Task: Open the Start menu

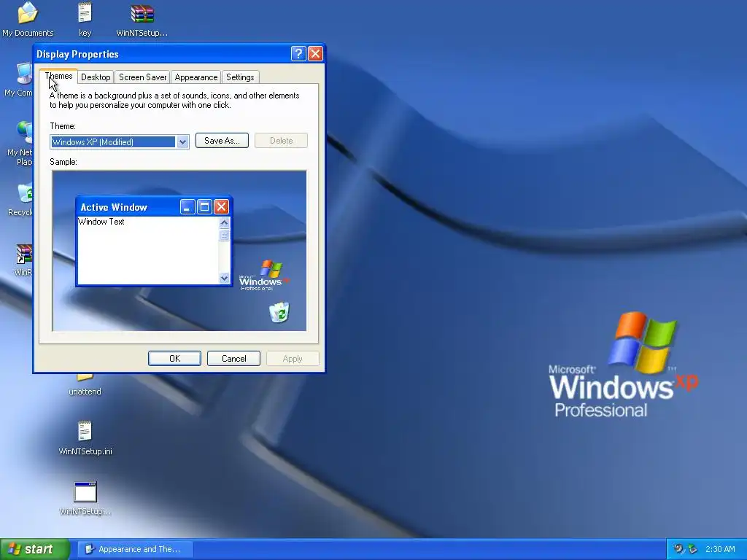Action: [34, 549]
